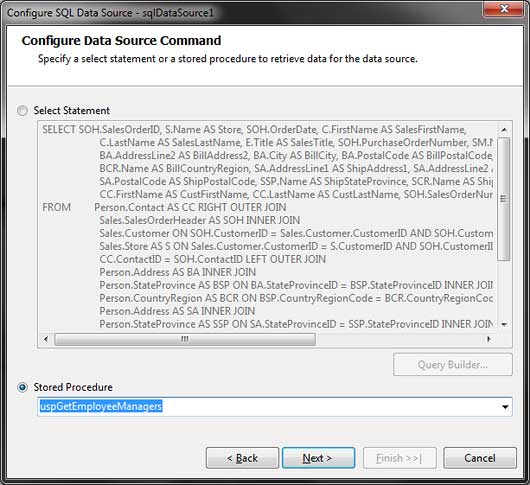Click the 'Sales.SalesOrderHeader AS SOH INNER JOIN' line

pyautogui.click(x=199, y=220)
